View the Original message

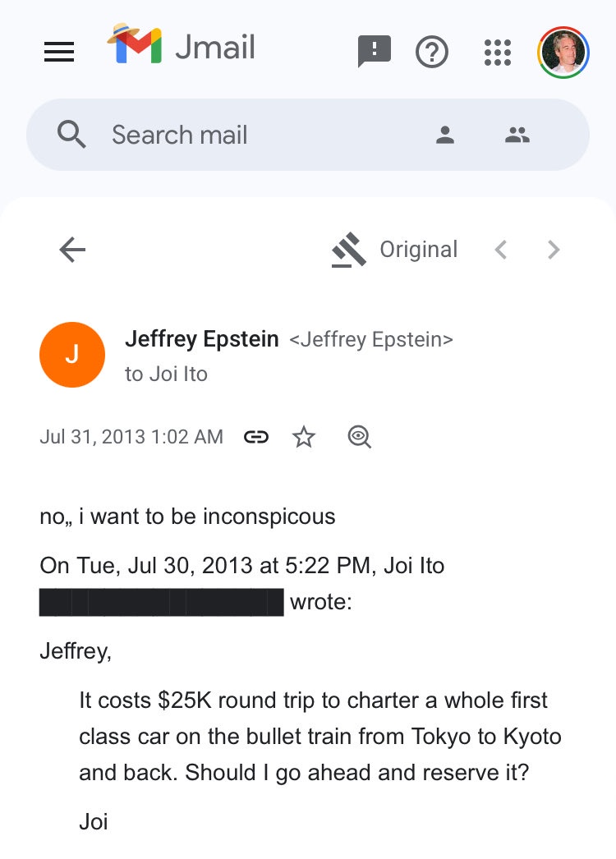[418, 250]
